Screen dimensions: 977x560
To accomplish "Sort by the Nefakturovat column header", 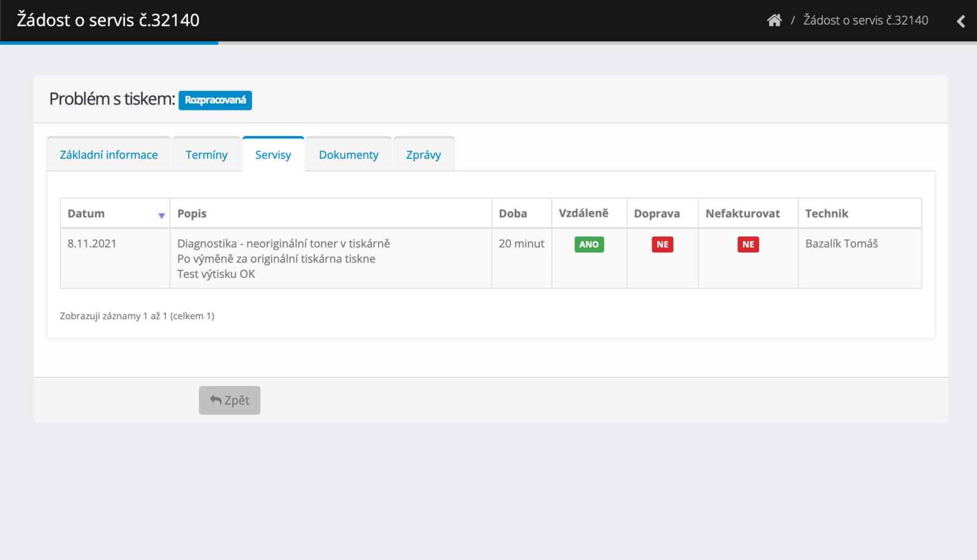I will 743,214.
